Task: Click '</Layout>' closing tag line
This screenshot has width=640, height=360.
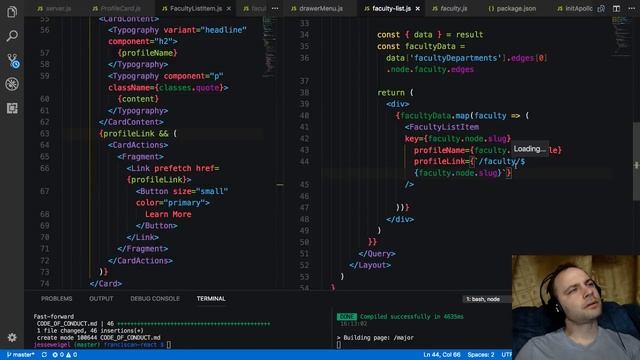Action: [370, 265]
